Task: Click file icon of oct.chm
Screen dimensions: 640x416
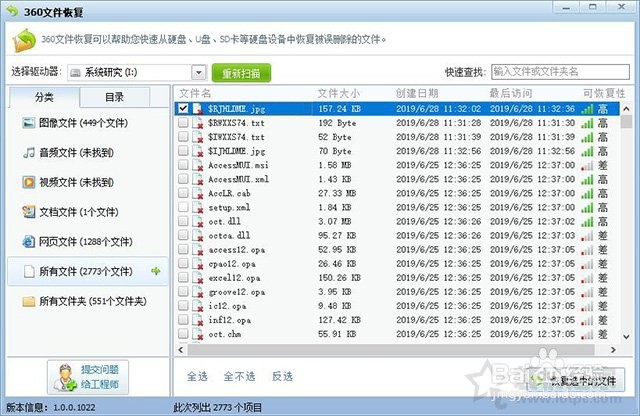Action: [198, 334]
